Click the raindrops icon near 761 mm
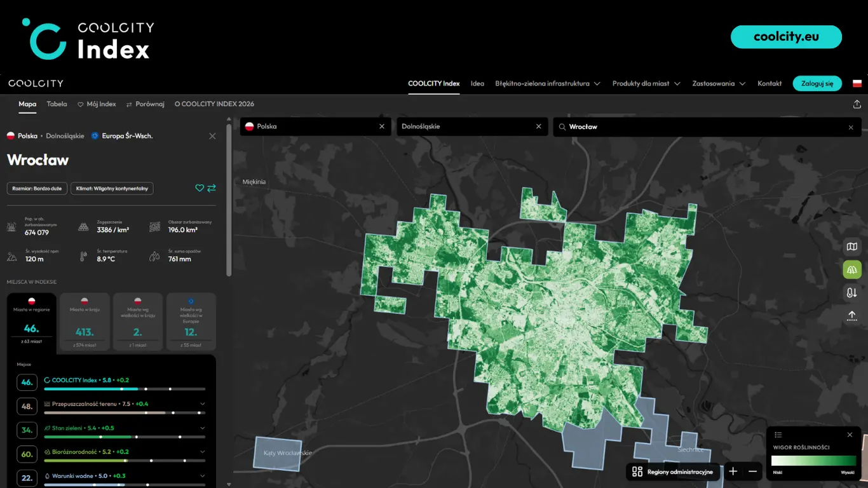 [x=155, y=256]
